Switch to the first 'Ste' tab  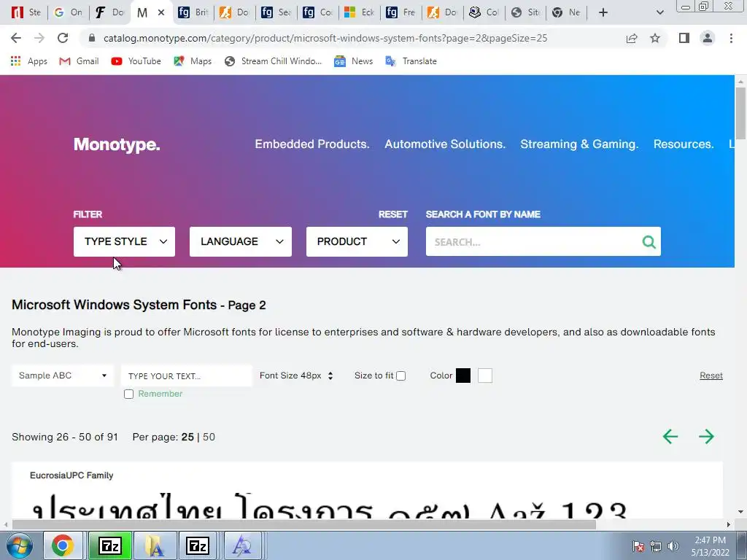26,12
